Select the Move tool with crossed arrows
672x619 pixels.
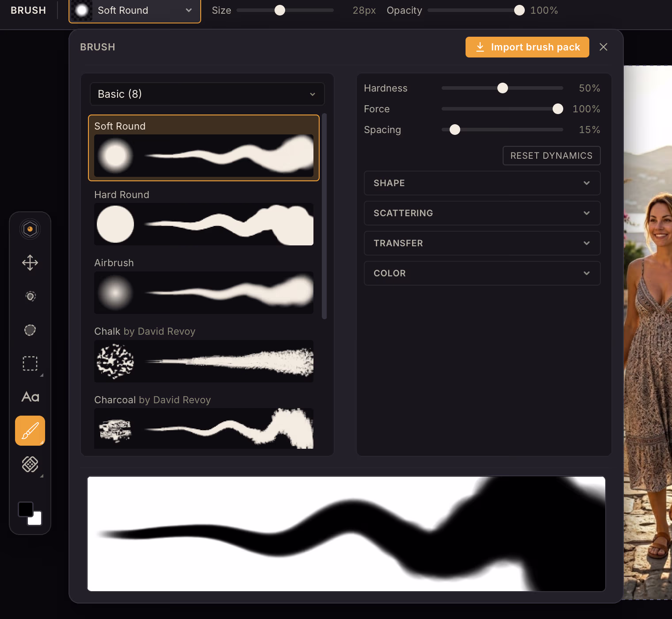30,263
